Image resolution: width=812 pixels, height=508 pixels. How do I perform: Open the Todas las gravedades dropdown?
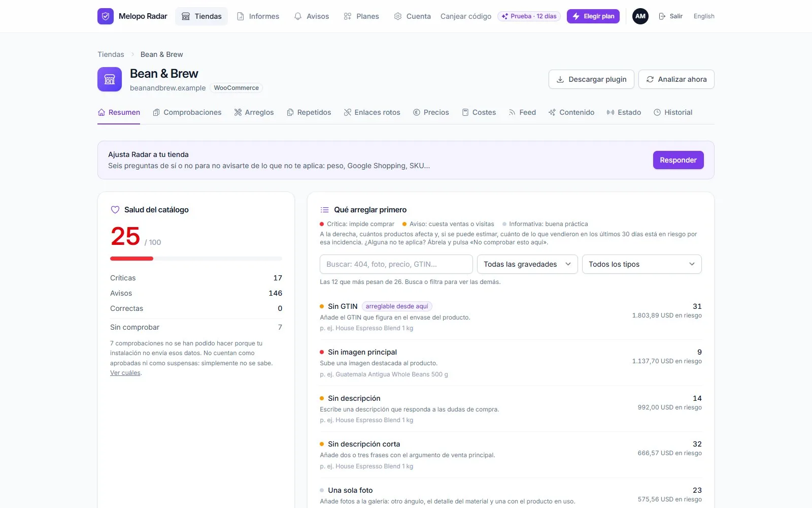[x=527, y=264]
